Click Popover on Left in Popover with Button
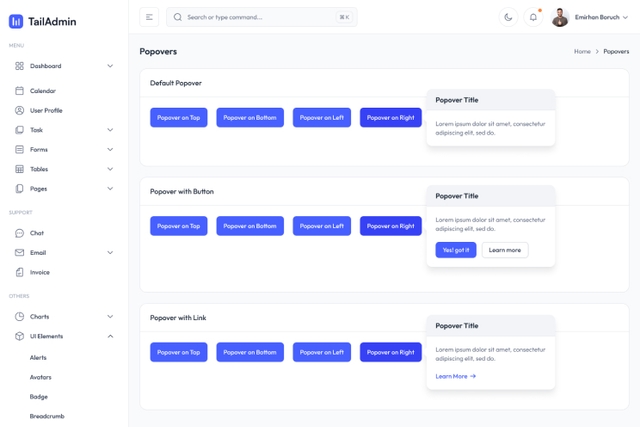 tap(322, 226)
